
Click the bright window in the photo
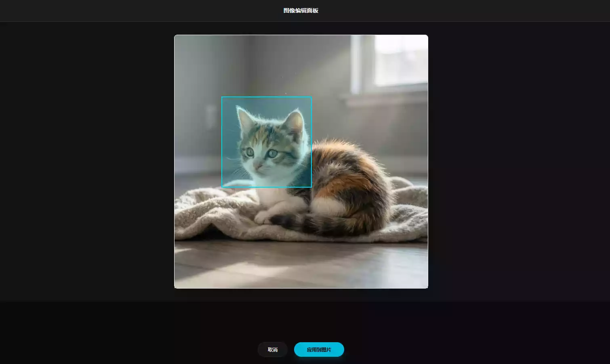pyautogui.click(x=400, y=61)
